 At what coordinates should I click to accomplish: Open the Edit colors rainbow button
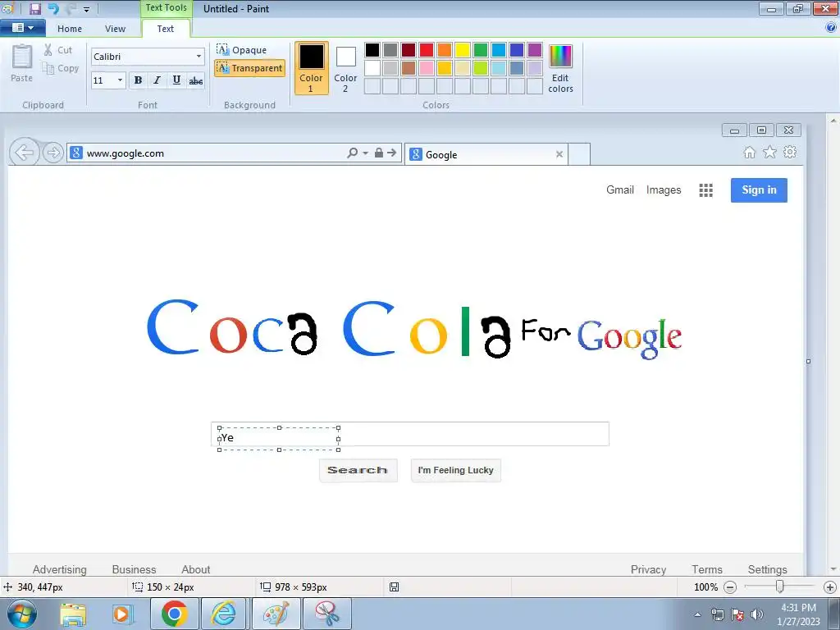pos(560,68)
